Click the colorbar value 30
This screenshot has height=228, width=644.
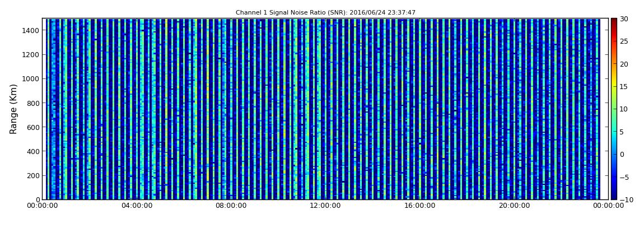coord(624,19)
